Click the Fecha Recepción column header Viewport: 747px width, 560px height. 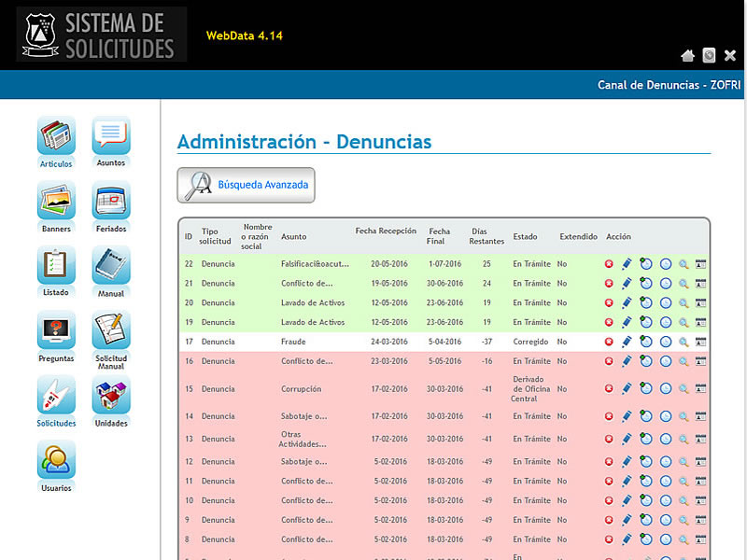386,231
